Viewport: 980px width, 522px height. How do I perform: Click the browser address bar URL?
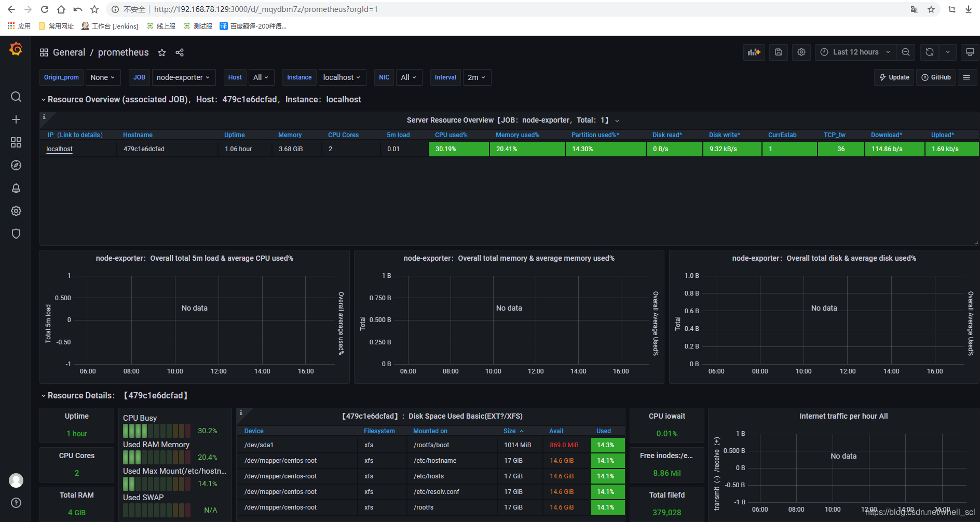[x=266, y=9]
